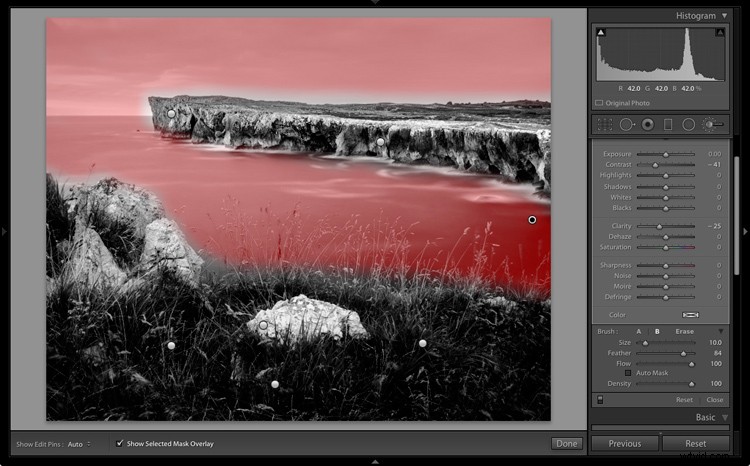Select the adjustment pin on the middle of the cliff

pos(380,142)
